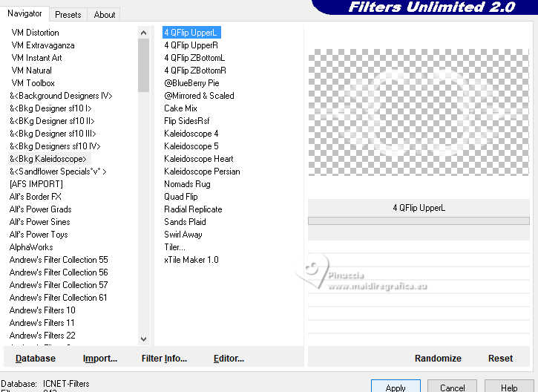This screenshot has height=392, width=538.
Task: Select VM Natural category
Action: point(32,71)
